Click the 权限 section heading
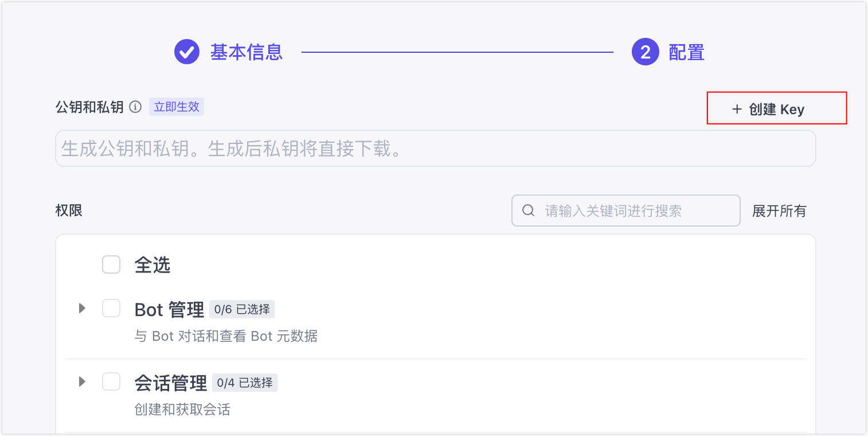The image size is (868, 436). 69,211
